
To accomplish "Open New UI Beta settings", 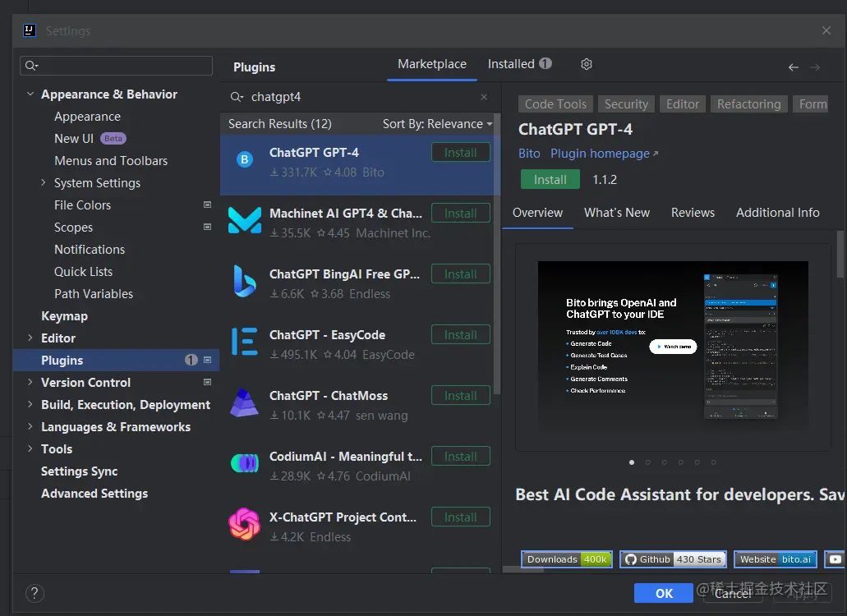I will tap(90, 138).
